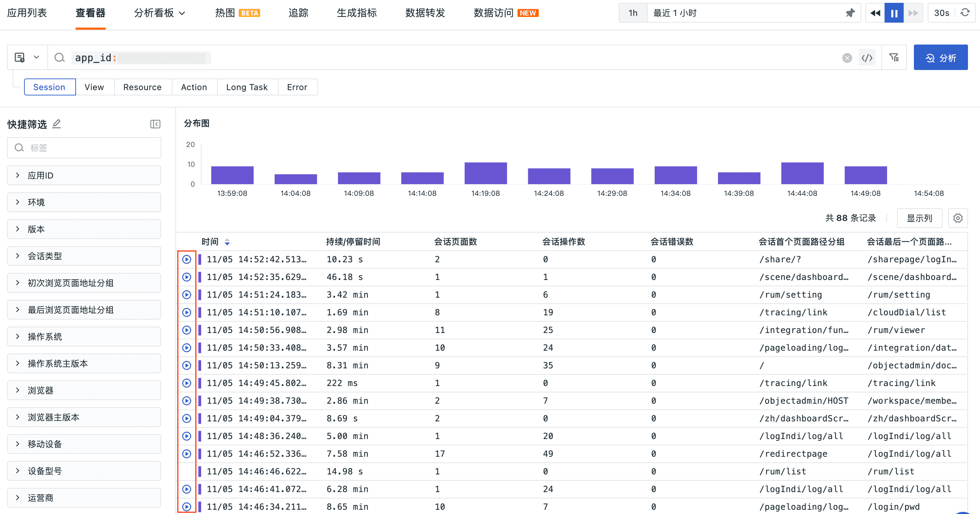Click the manual refresh icon

pyautogui.click(x=965, y=13)
